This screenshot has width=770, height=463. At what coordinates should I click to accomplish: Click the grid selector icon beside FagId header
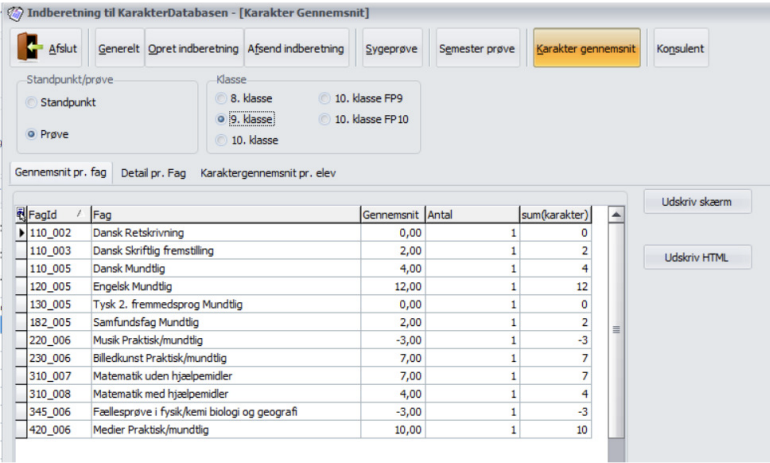(21, 214)
